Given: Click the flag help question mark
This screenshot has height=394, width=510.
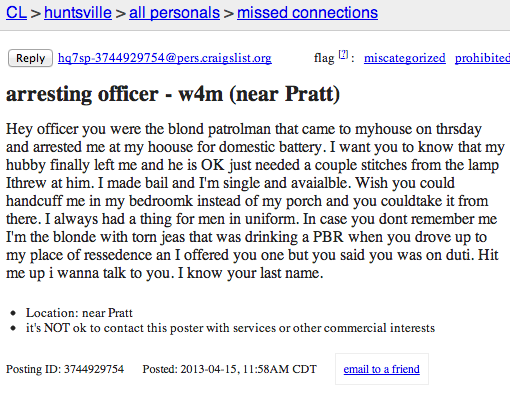Looking at the screenshot, I should [343, 54].
